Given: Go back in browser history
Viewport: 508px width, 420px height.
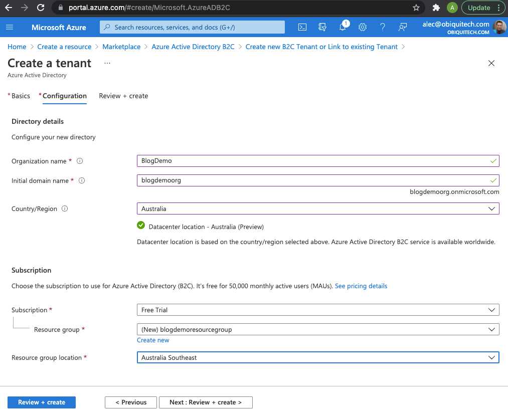Looking at the screenshot, I should 9,8.
